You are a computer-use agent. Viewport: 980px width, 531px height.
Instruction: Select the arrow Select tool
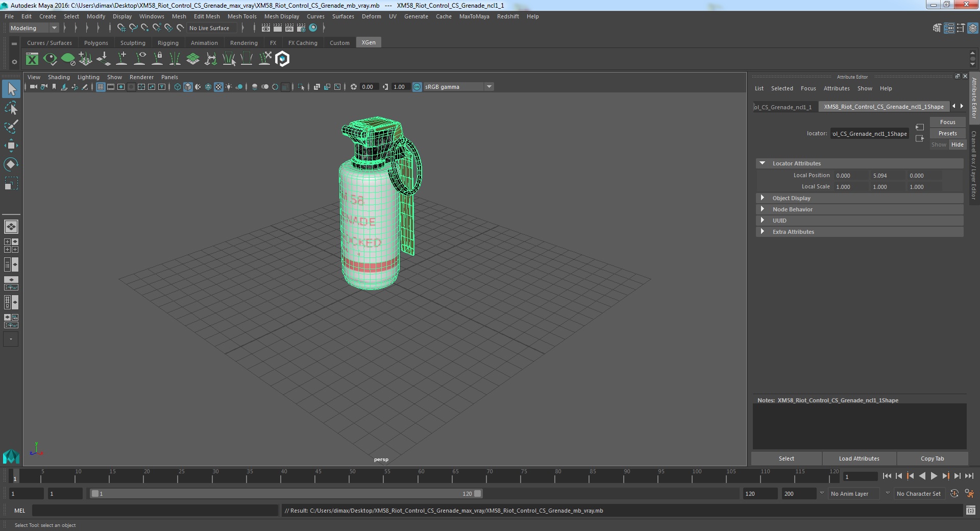(x=11, y=89)
